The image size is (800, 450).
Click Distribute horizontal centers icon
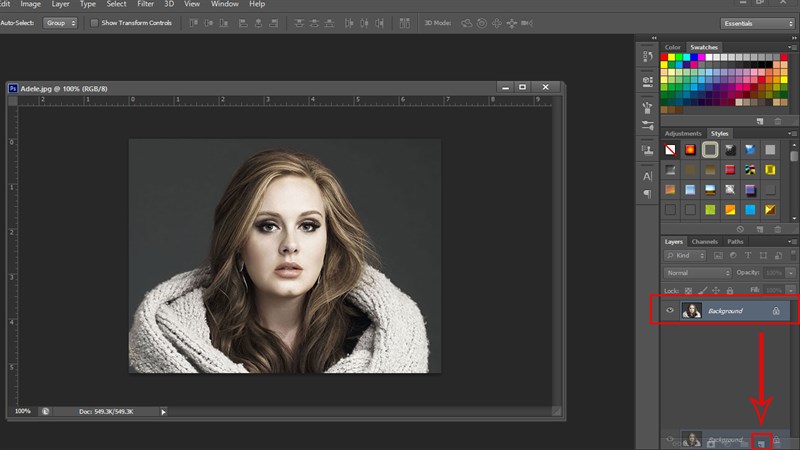[364, 23]
